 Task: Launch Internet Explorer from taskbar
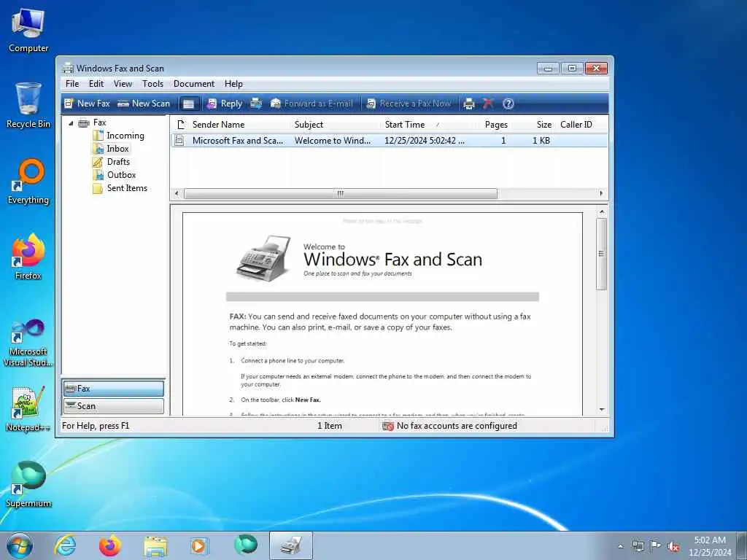tap(65, 545)
